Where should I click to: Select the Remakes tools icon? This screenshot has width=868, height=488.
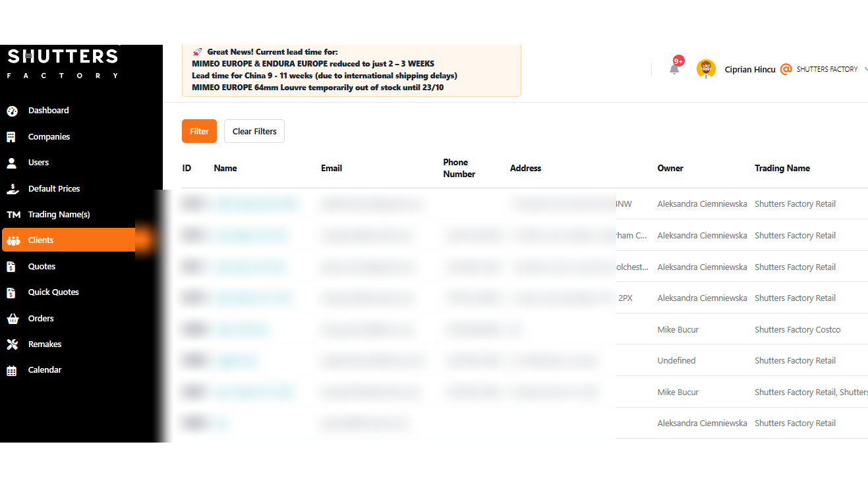[x=12, y=344]
